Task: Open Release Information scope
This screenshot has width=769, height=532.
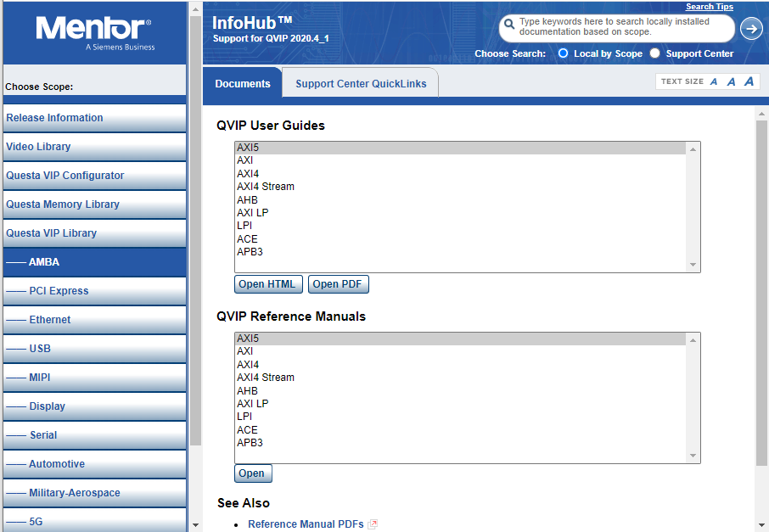Action: 94,118
